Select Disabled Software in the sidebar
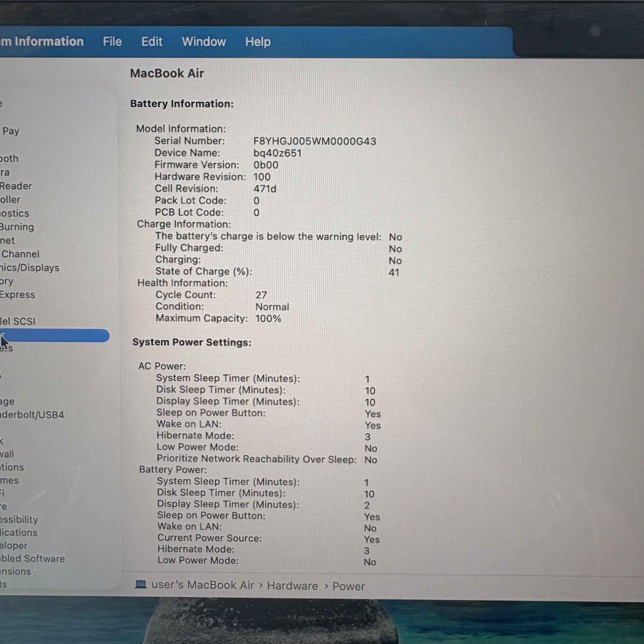This screenshot has width=644, height=644. (32, 559)
